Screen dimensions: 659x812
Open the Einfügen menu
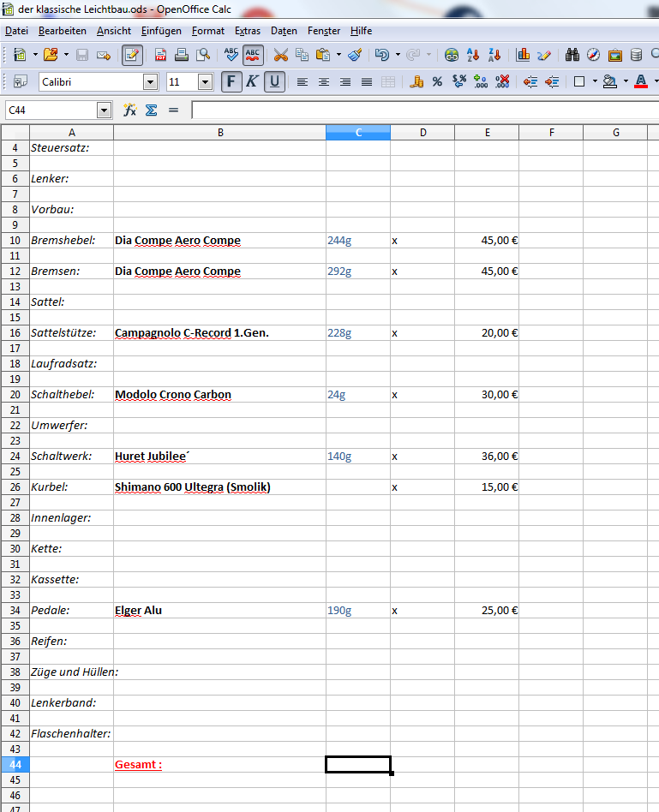click(161, 31)
